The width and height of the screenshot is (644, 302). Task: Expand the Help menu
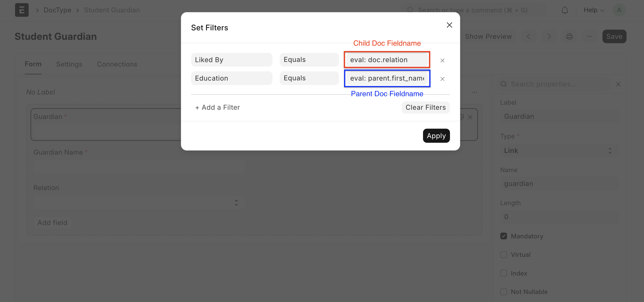click(594, 10)
